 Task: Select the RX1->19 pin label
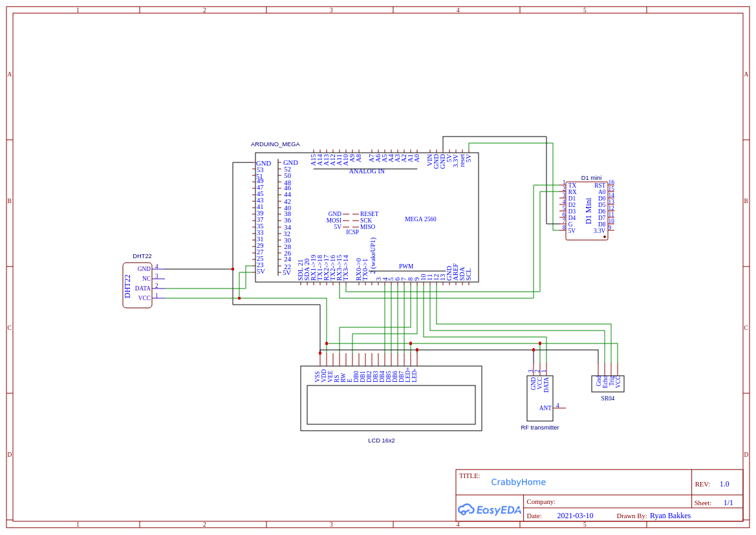(314, 268)
